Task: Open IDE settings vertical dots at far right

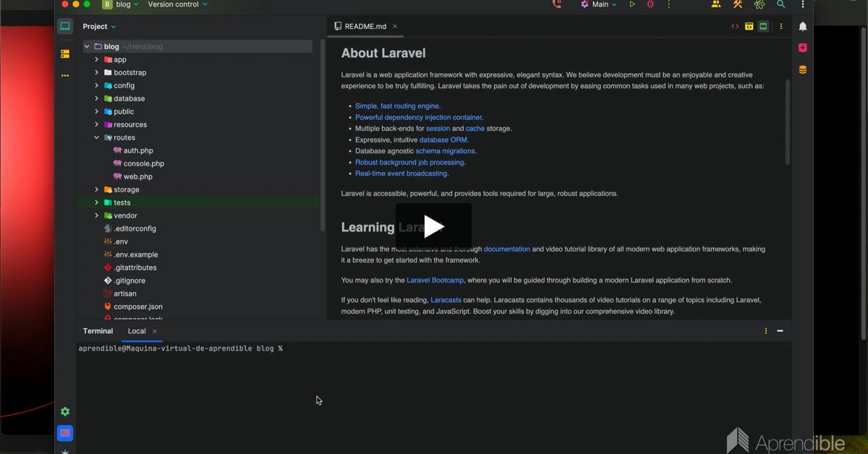Action: pos(803,4)
